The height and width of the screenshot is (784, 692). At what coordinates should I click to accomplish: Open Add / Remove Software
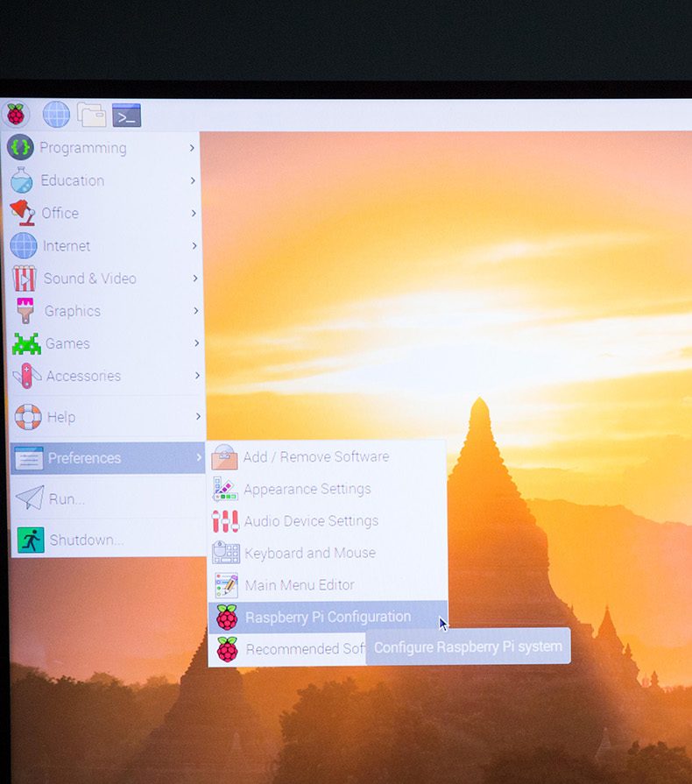click(327, 456)
